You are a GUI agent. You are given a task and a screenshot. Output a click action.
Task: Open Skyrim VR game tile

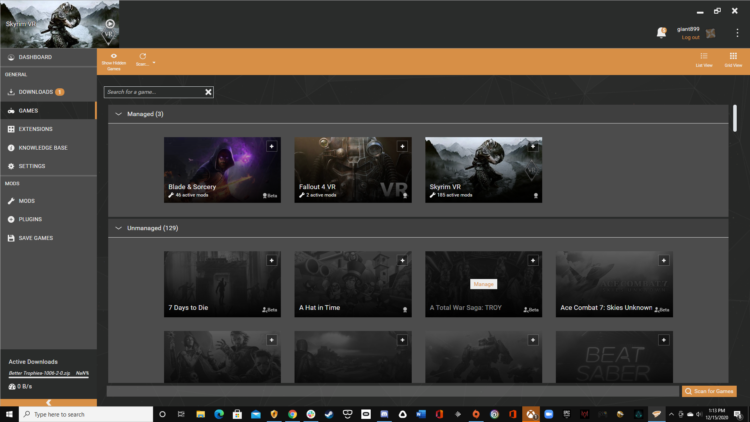484,170
